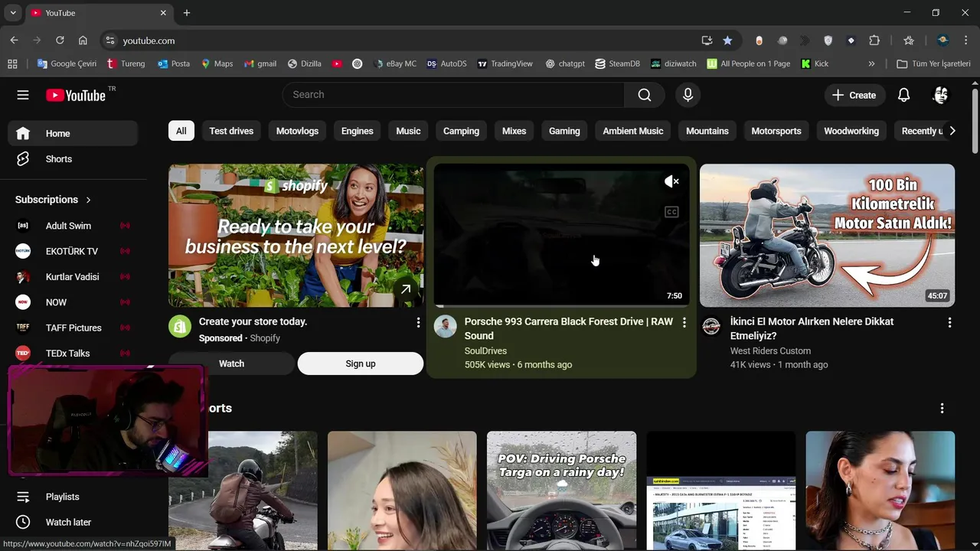980x551 pixels.
Task: Select the Test drives filter chip
Action: 231,131
